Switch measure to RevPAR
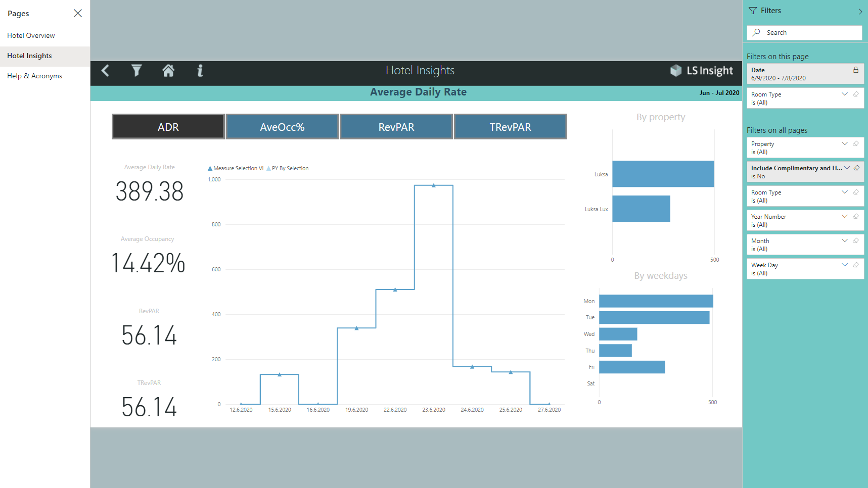Screen dimensions: 868x488 [x=396, y=127]
